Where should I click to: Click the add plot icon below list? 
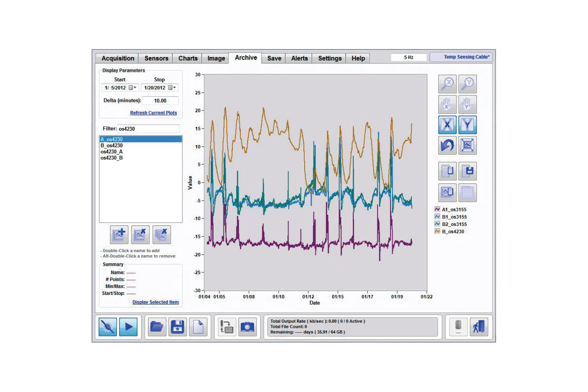pyautogui.click(x=119, y=234)
